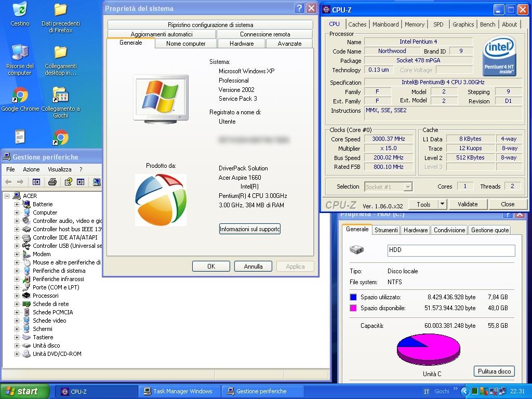The image size is (532, 399).
Task: Click the magenta Spazio disponibile color box
Action: coord(353,308)
